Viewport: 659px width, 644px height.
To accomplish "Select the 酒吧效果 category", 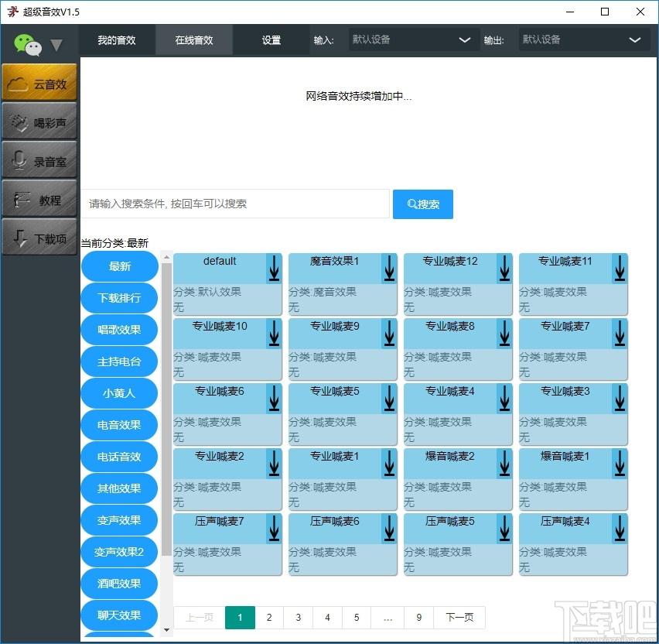I will pos(119,584).
